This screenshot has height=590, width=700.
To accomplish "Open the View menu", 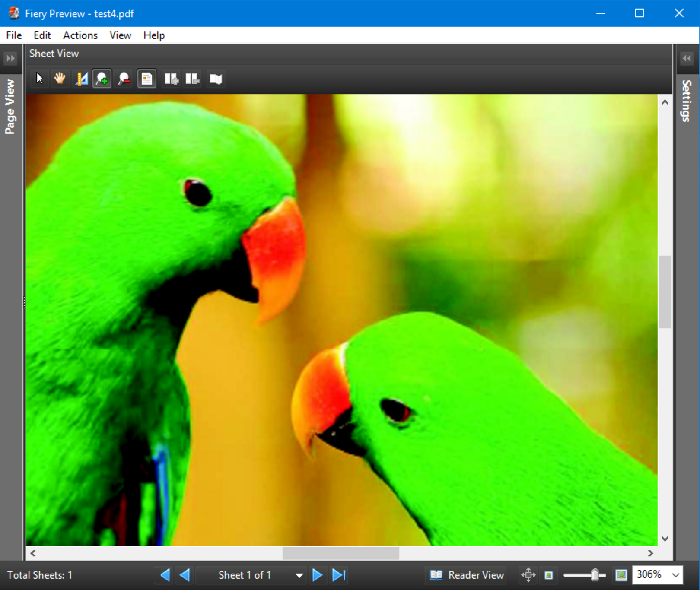I will coord(120,35).
